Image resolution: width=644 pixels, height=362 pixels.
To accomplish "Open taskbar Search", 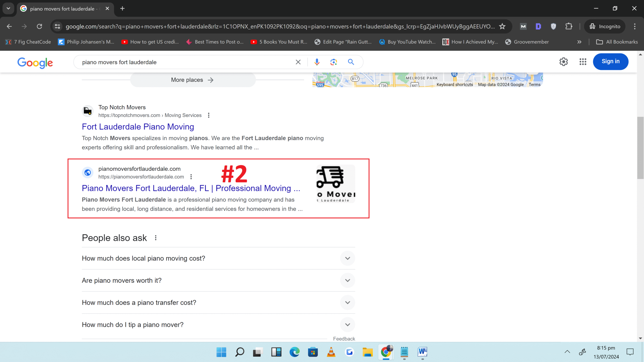I will pyautogui.click(x=239, y=352).
